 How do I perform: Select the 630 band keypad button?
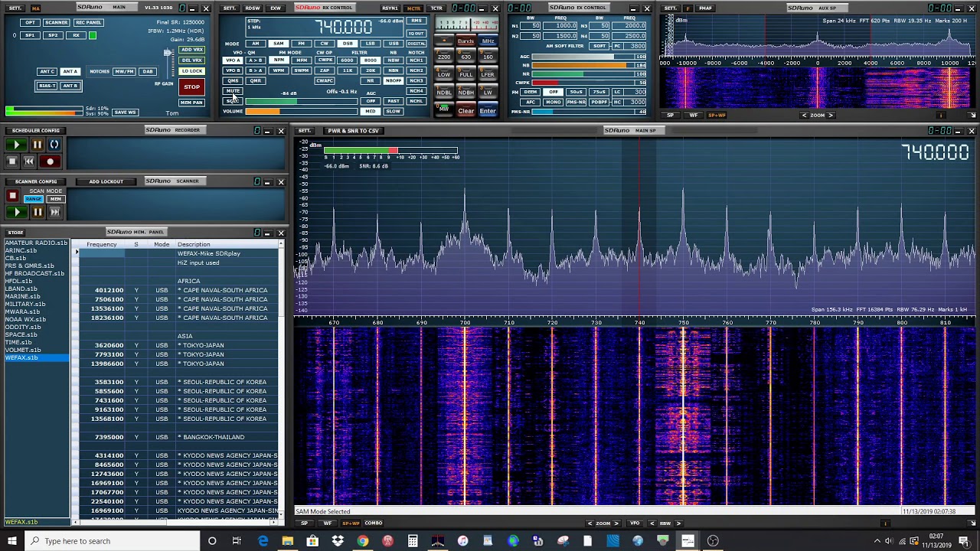pos(465,57)
